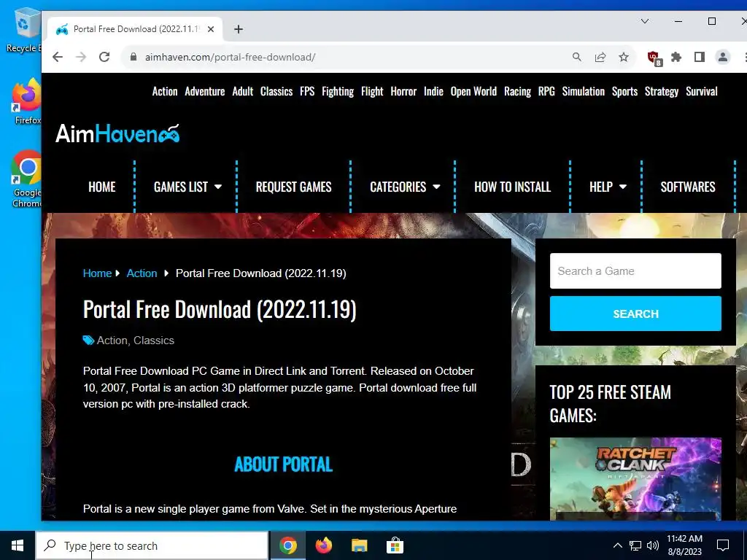Open the Google Chrome desktop shortcut
The width and height of the screenshot is (747, 560).
click(x=27, y=179)
